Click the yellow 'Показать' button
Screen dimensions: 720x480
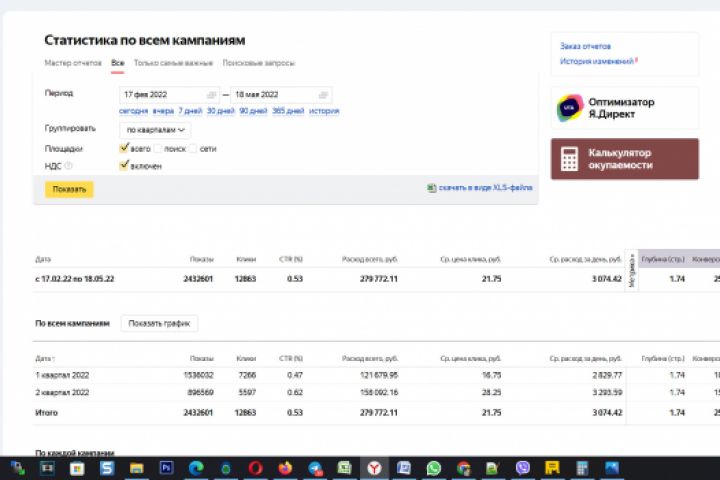[69, 189]
